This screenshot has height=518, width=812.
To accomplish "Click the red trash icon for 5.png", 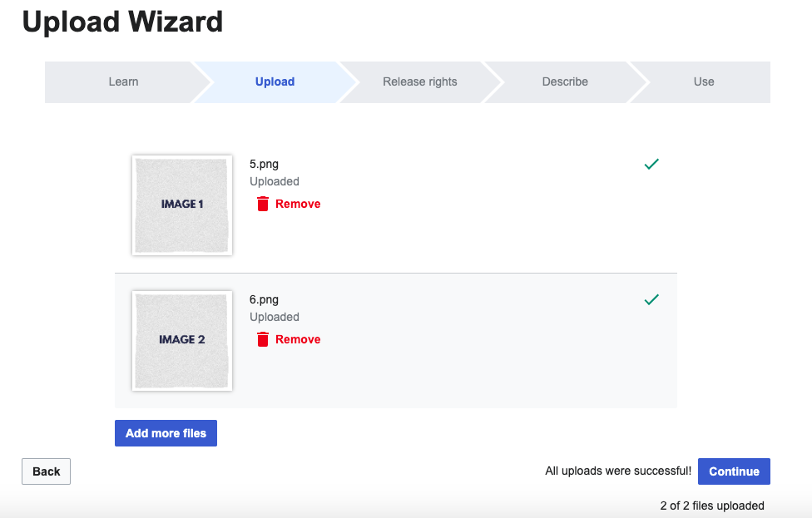I will 263,204.
